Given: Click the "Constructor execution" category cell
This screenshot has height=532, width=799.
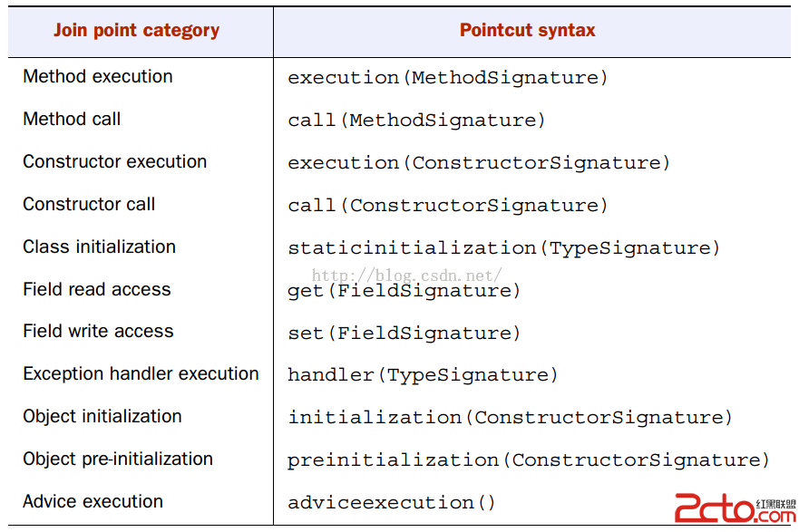Looking at the screenshot, I should click(x=115, y=162).
